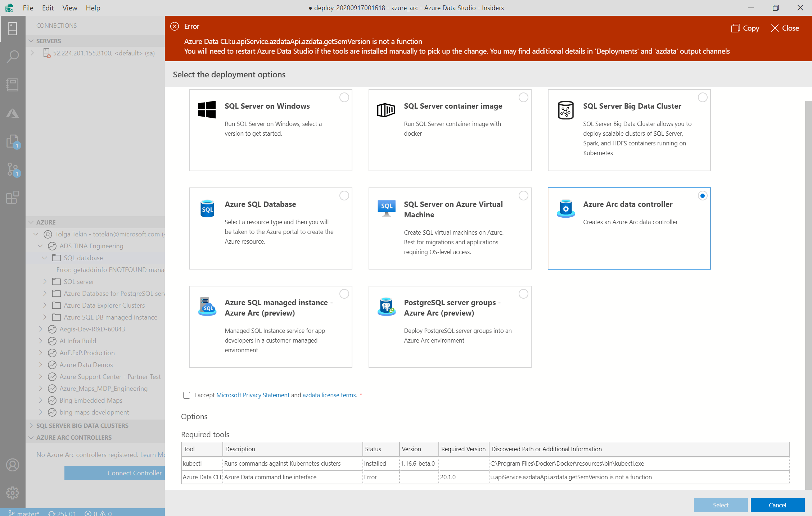Select Azure SQL Database radio button
This screenshot has width=812, height=516.
[x=344, y=196]
